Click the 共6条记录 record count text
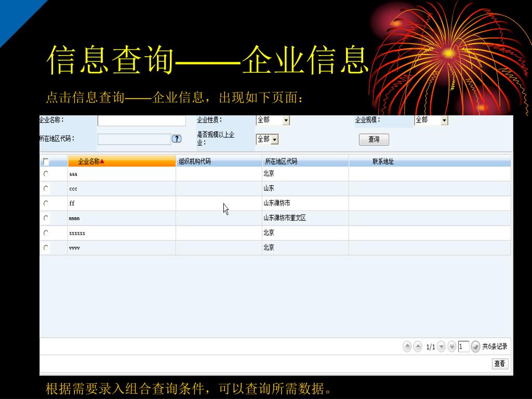This screenshot has height=399, width=532. tap(495, 347)
